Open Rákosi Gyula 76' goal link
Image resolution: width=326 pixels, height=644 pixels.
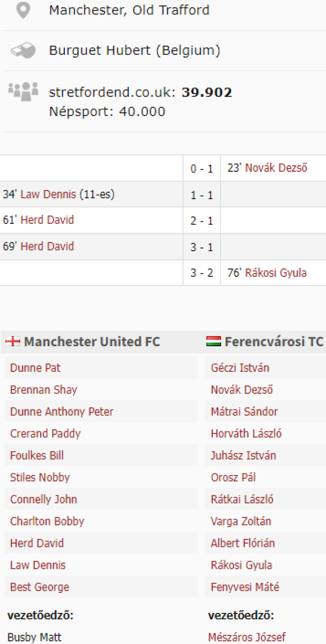pos(276,273)
